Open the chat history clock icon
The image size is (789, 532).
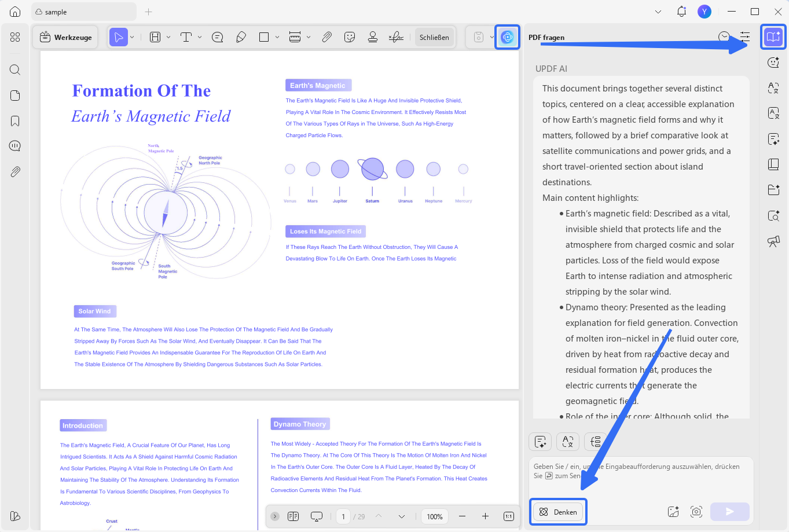tap(724, 37)
